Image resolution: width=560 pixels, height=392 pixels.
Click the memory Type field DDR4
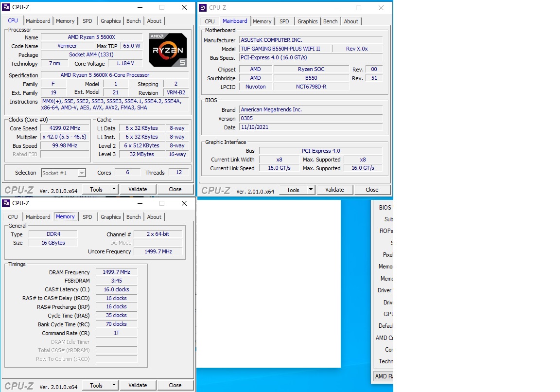pos(53,234)
